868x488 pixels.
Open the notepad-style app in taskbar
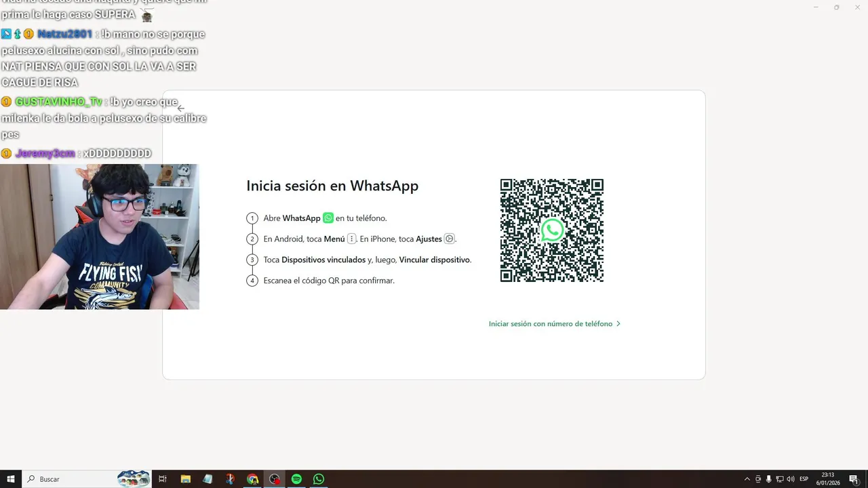[x=208, y=479]
